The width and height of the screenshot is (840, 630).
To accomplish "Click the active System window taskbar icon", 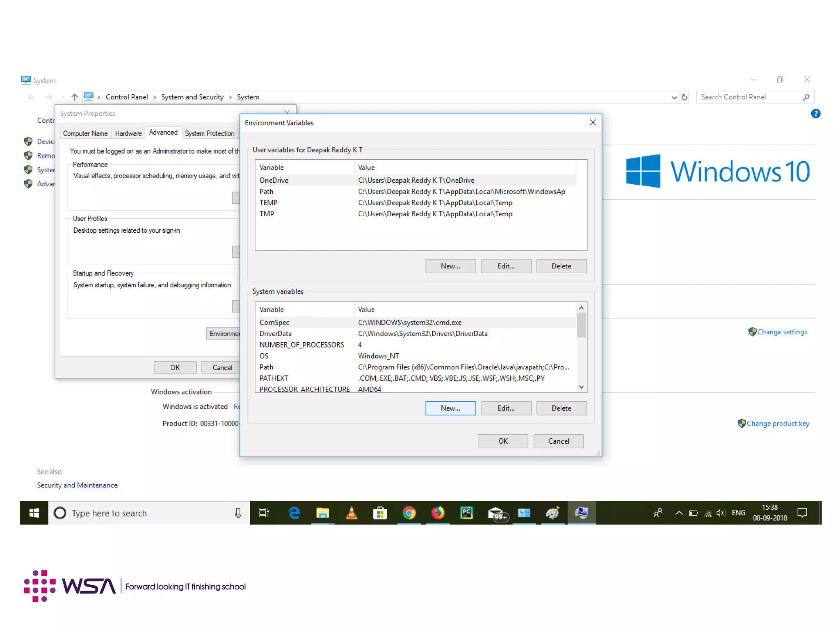I will point(582,513).
